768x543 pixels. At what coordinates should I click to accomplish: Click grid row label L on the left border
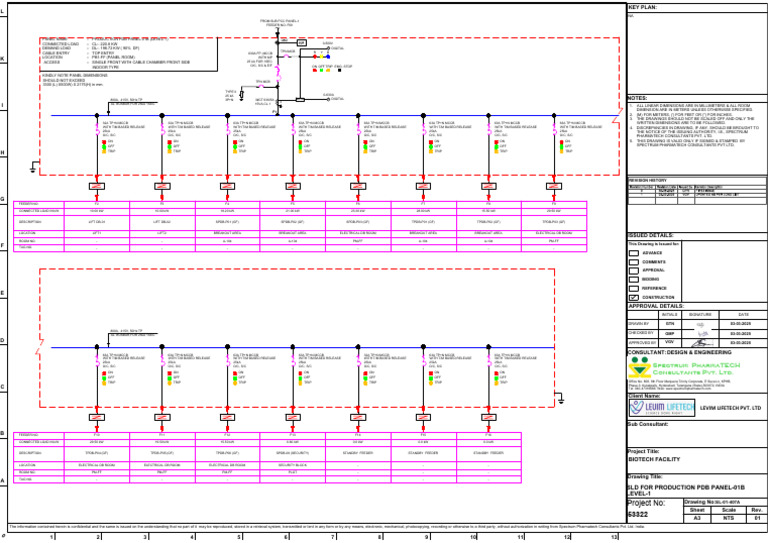(2, 12)
